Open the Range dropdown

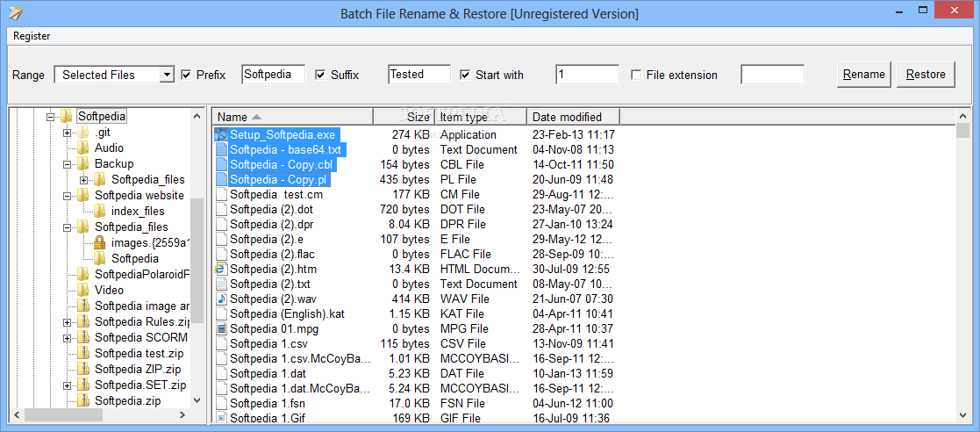pyautogui.click(x=167, y=75)
